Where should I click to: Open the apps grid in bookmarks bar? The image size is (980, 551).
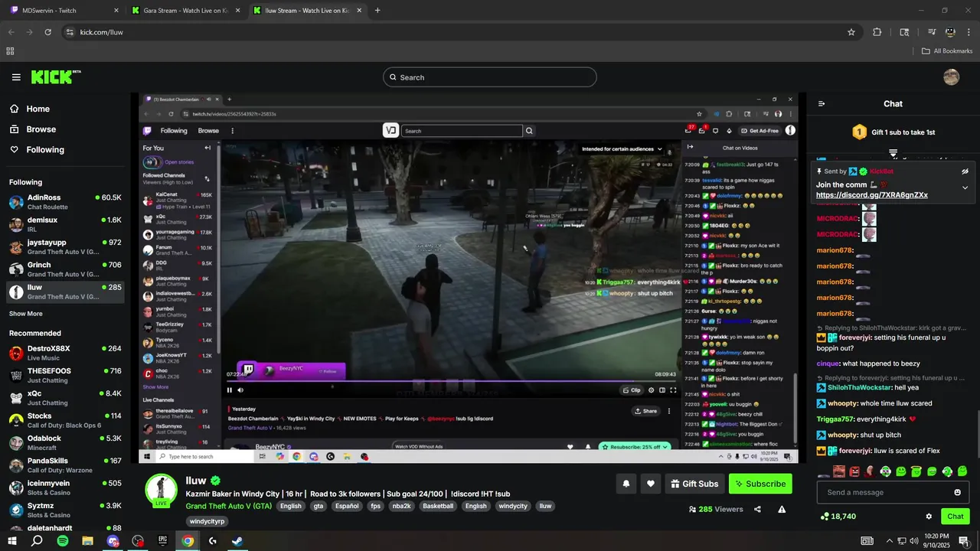point(10,51)
